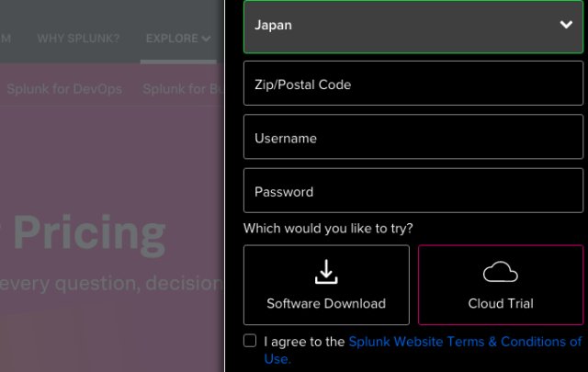This screenshot has height=372, width=588.
Task: Click into the Username field
Action: tap(413, 139)
